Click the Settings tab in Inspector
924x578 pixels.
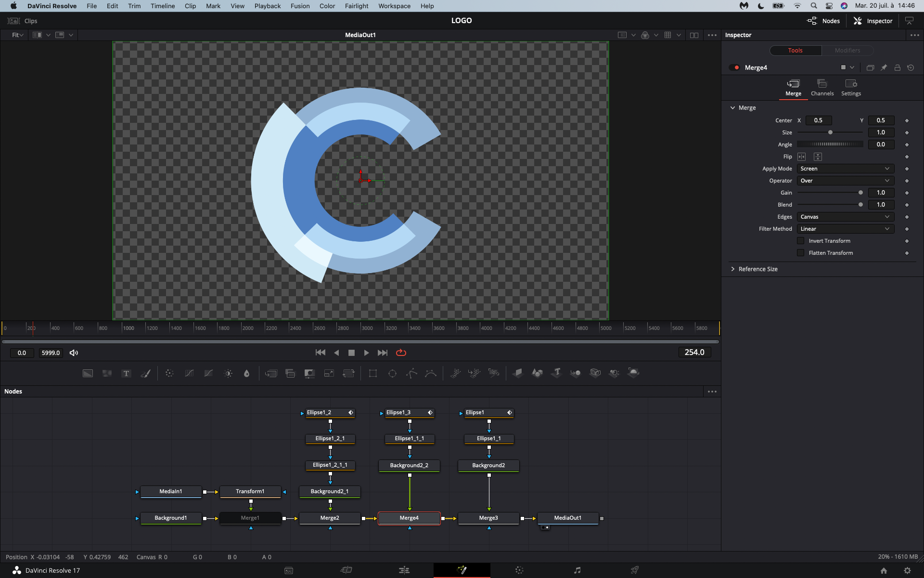click(x=851, y=87)
